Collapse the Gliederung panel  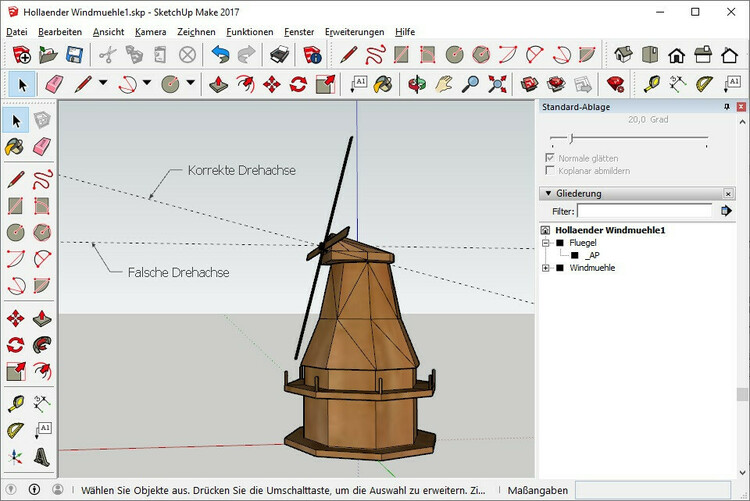tap(547, 193)
